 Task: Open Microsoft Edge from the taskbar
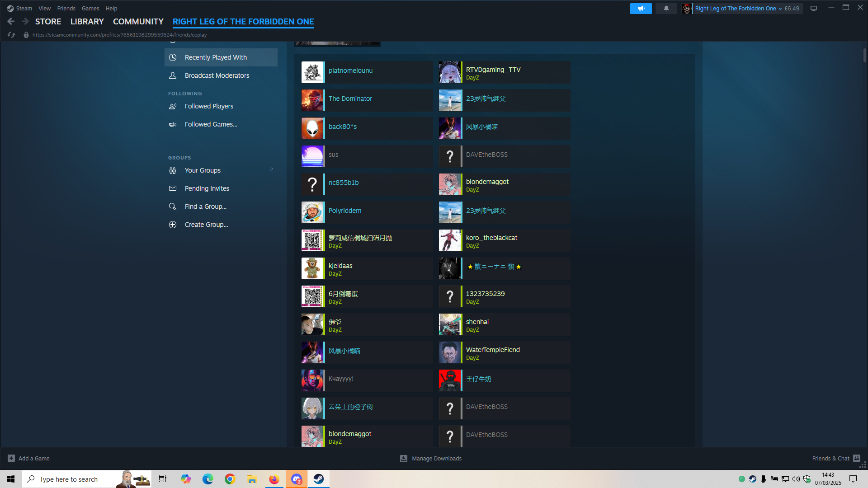[208, 479]
